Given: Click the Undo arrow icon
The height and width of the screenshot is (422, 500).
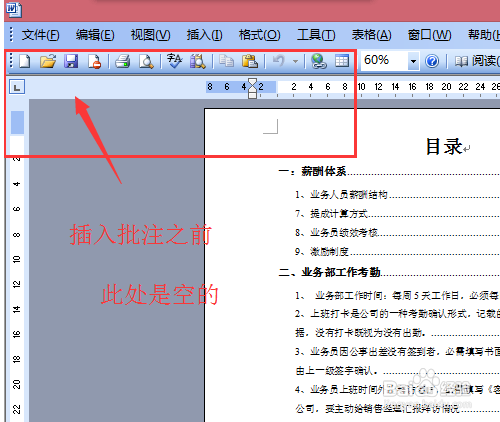Looking at the screenshot, I should pyautogui.click(x=279, y=61).
